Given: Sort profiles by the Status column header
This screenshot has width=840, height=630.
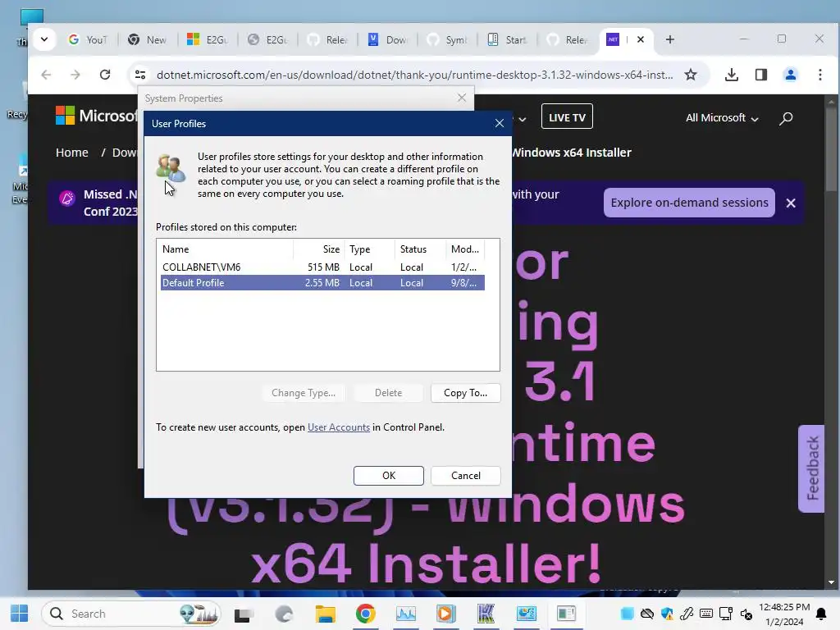Looking at the screenshot, I should point(420,249).
